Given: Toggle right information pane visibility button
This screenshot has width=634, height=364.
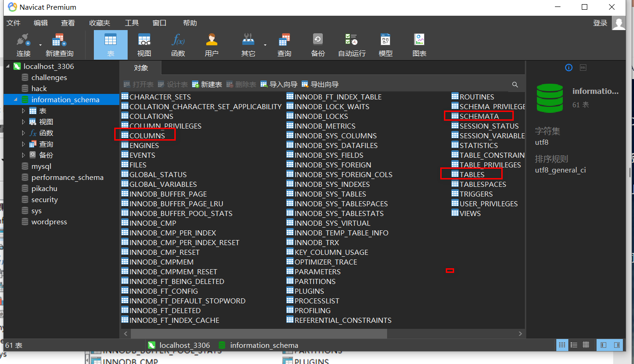Looking at the screenshot, I should point(616,345).
